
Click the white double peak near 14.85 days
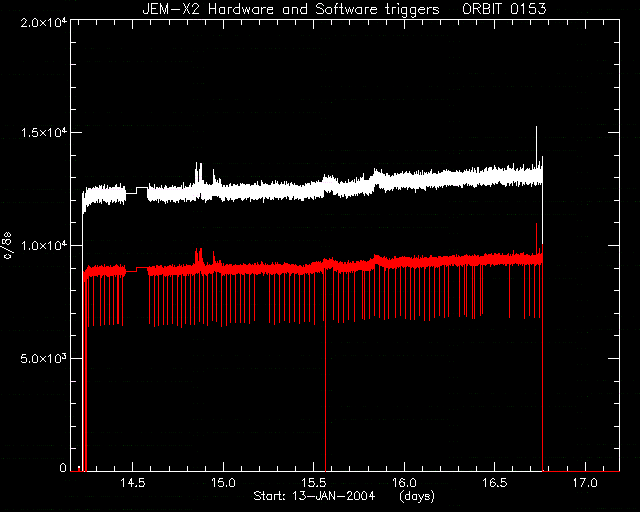click(199, 171)
